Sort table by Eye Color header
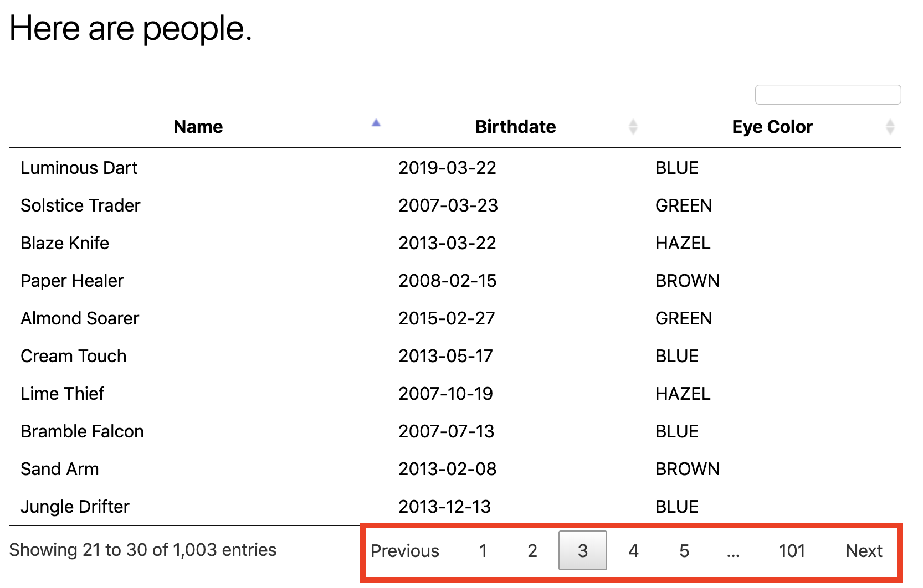 pyautogui.click(x=772, y=127)
